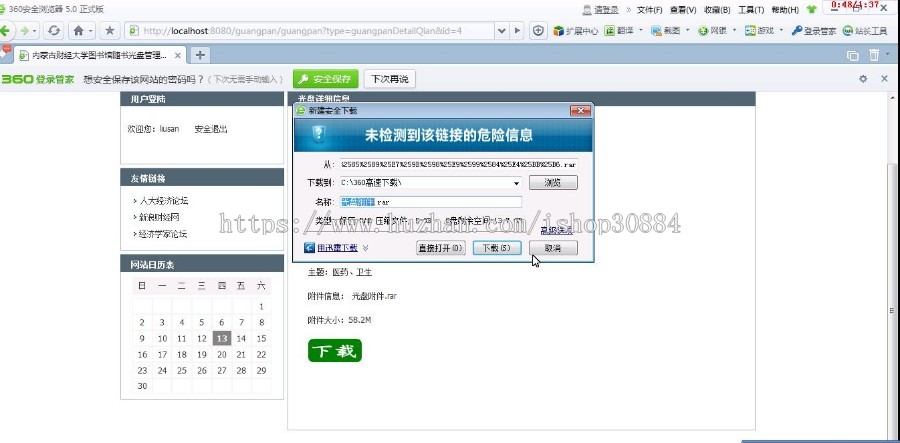Select highlighted day 13 in calendar
This screenshot has width=900, height=443.
point(222,338)
